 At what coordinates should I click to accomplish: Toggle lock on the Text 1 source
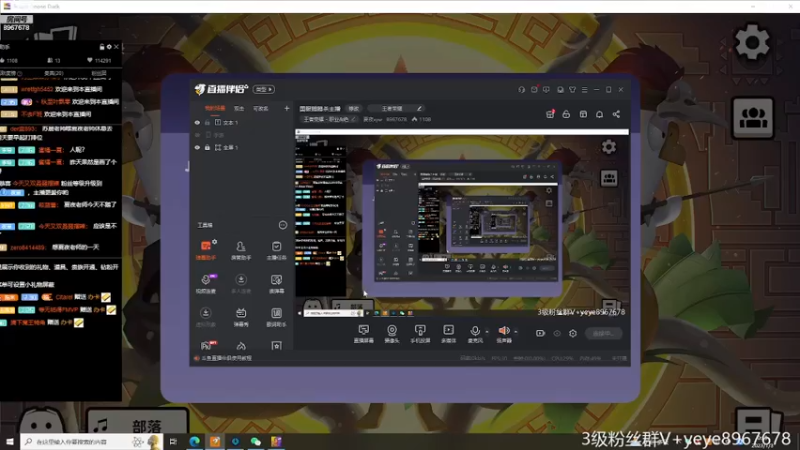(207, 122)
